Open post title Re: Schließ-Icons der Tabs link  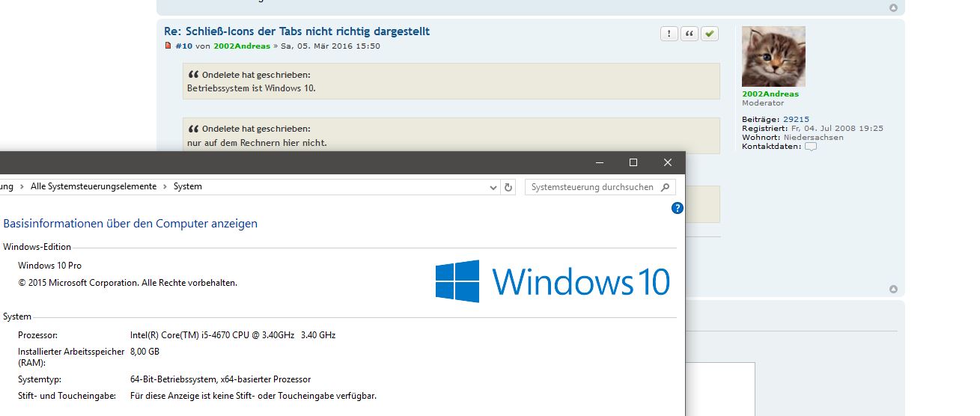coord(296,31)
